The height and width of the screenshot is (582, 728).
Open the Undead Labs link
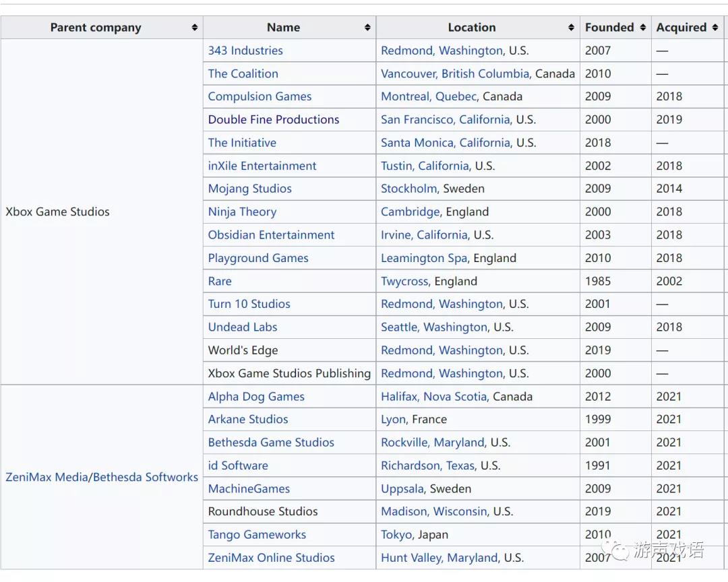(x=243, y=327)
